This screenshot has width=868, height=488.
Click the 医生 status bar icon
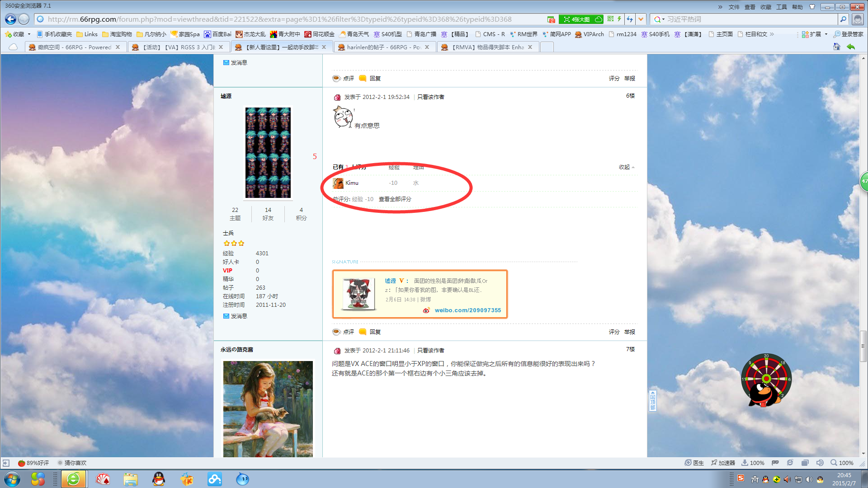694,463
